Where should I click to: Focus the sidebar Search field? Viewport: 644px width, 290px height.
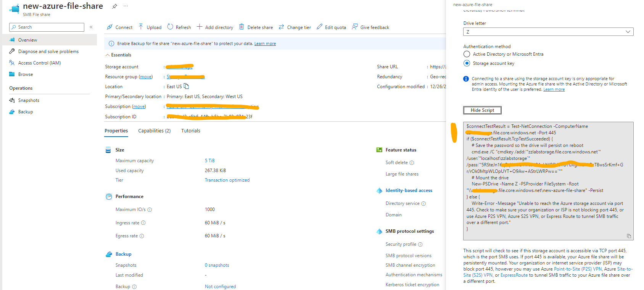coord(47,27)
